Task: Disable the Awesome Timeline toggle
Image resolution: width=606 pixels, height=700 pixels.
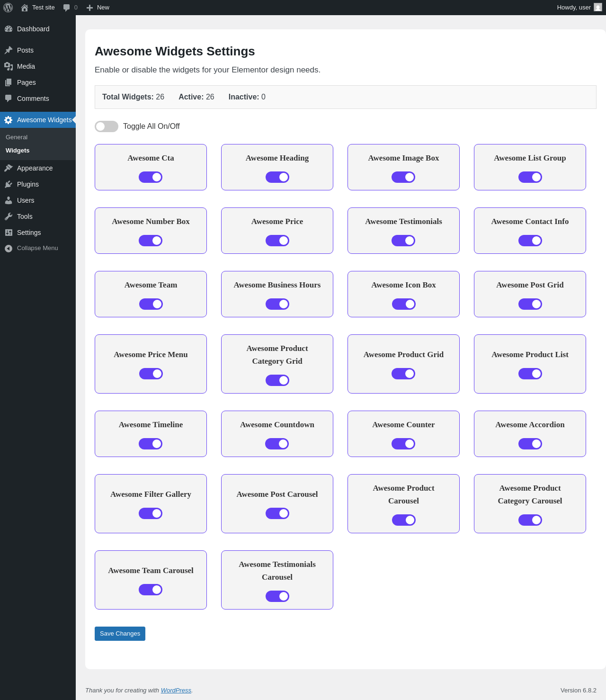Action: click(151, 444)
